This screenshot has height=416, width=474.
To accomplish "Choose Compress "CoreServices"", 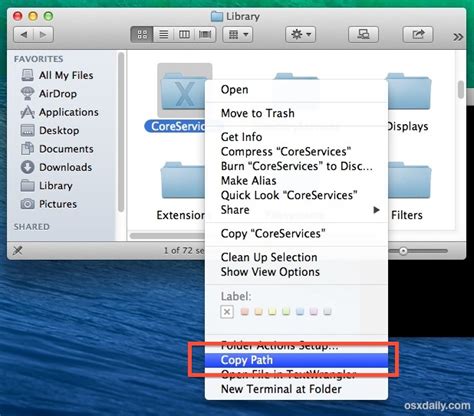I will [296, 152].
